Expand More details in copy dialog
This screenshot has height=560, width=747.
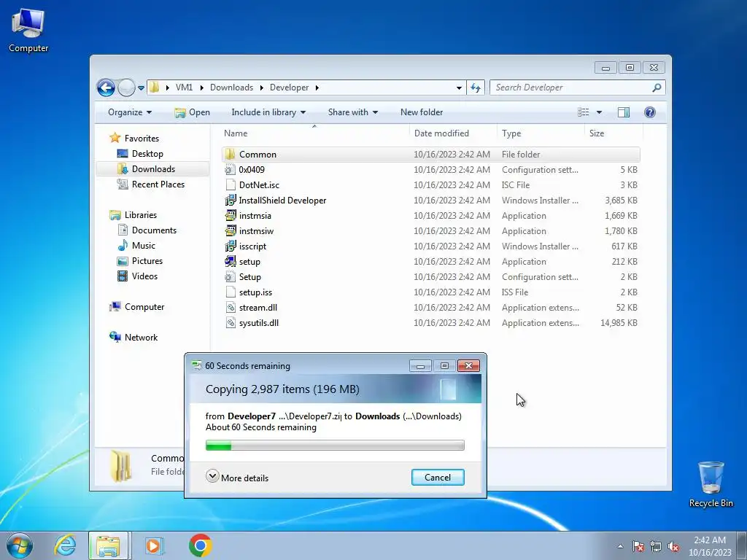pyautogui.click(x=237, y=477)
